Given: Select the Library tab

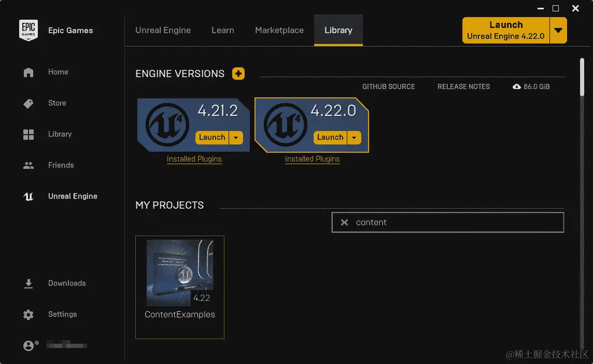Looking at the screenshot, I should pyautogui.click(x=338, y=30).
